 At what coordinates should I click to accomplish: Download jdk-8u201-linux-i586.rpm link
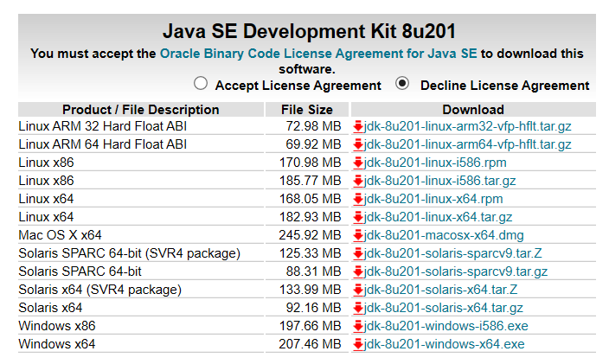point(435,163)
